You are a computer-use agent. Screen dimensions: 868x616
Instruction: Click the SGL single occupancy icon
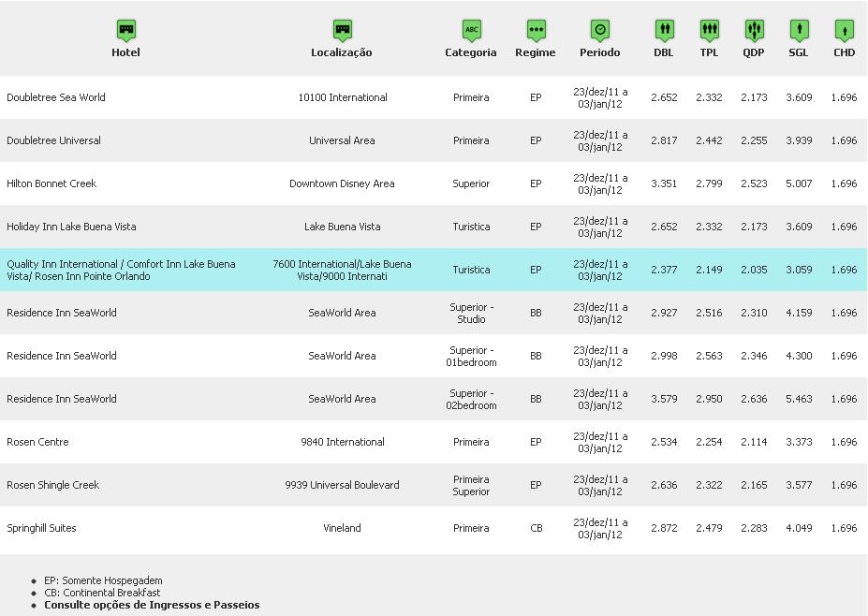799,30
